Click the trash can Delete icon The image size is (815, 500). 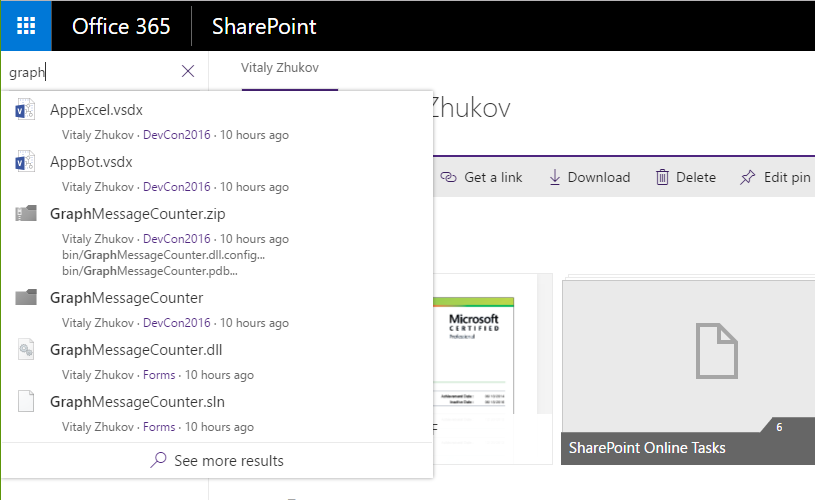coord(662,177)
